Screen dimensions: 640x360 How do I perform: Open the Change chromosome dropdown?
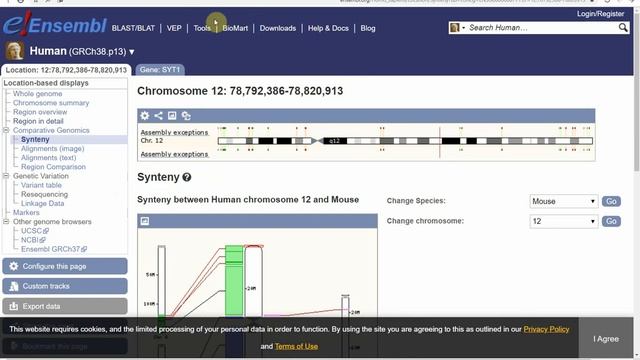pos(564,221)
